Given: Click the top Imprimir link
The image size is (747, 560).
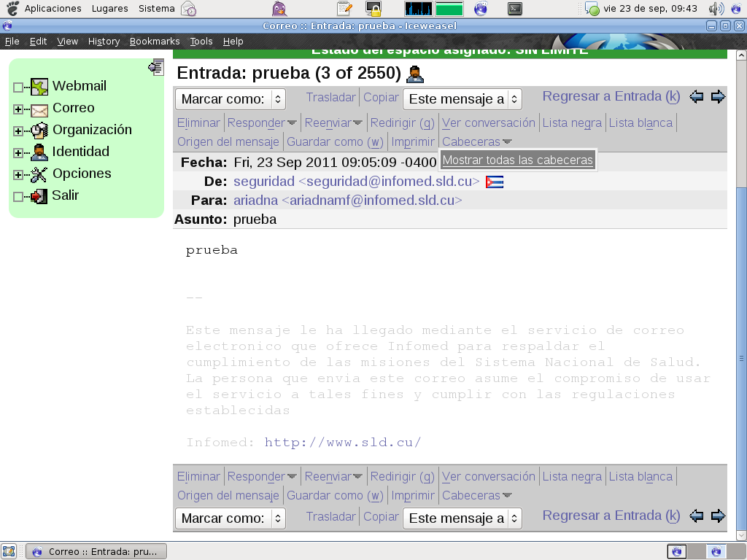Looking at the screenshot, I should coord(413,142).
